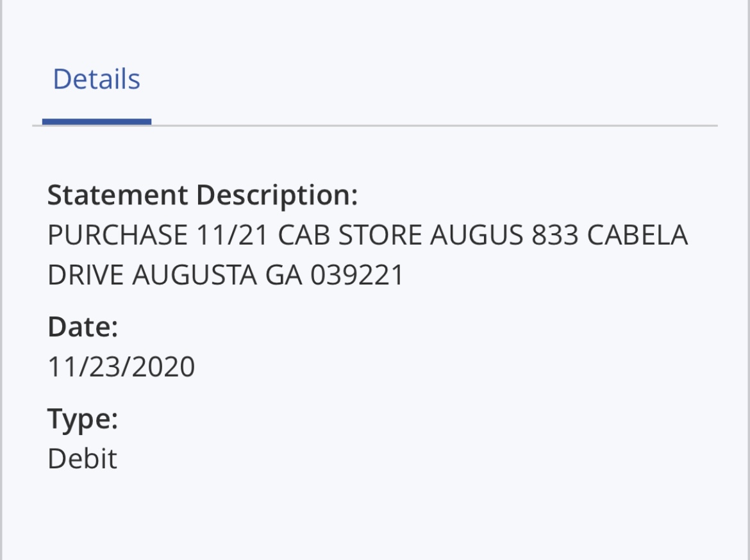This screenshot has width=750, height=560.
Task: Click the 11/21 purchase date text
Action: tap(232, 235)
